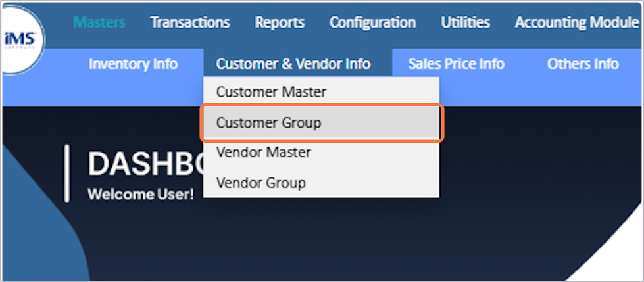Expand the Sales Price Info submenu
Screen dimensions: 644x282
[x=456, y=64]
